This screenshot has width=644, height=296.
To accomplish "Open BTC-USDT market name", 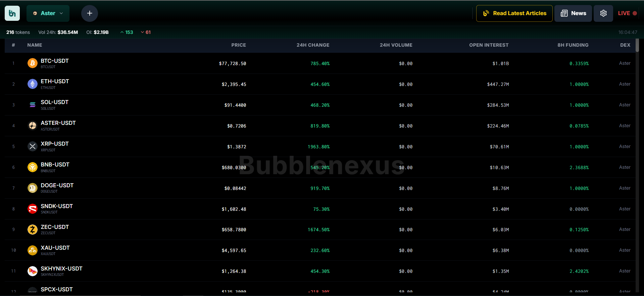I will click(x=55, y=61).
